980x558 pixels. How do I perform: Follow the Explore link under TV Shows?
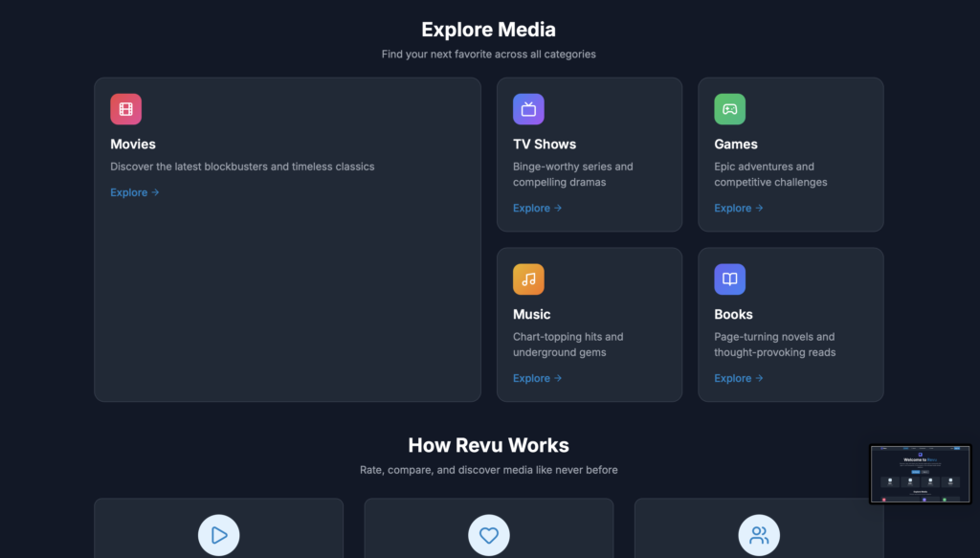[537, 208]
